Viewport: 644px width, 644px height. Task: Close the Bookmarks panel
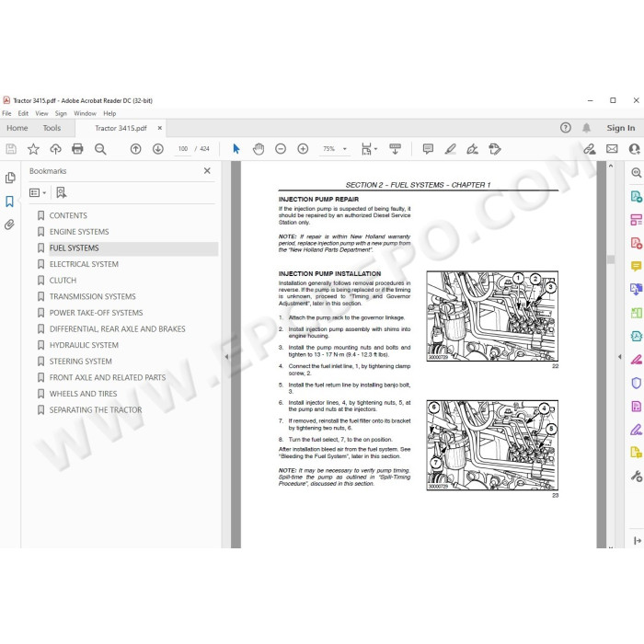[x=207, y=171]
